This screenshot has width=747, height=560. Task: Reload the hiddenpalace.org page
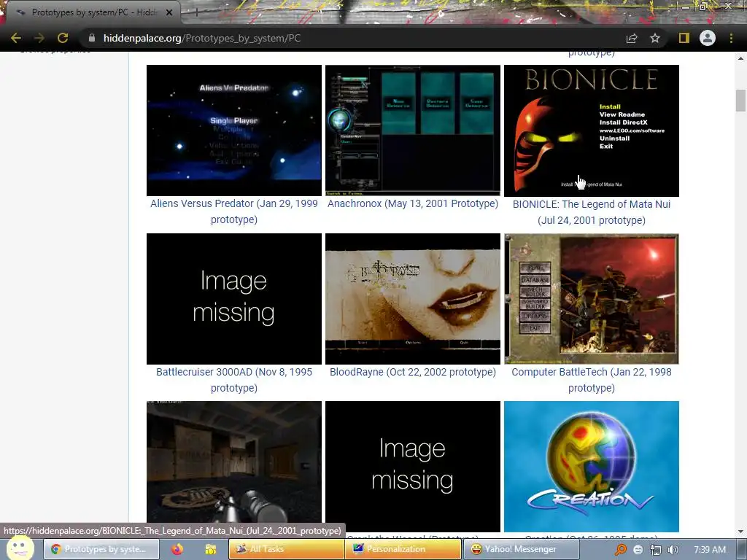63,38
